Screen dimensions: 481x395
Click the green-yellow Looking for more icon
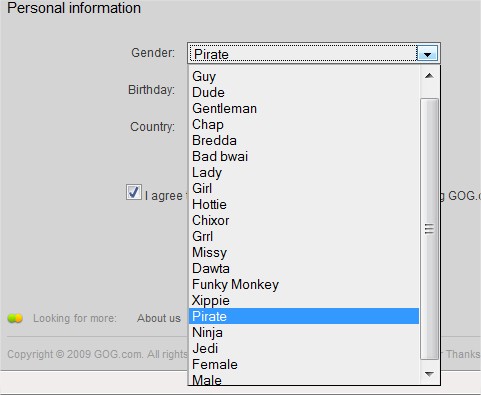pyautogui.click(x=15, y=318)
